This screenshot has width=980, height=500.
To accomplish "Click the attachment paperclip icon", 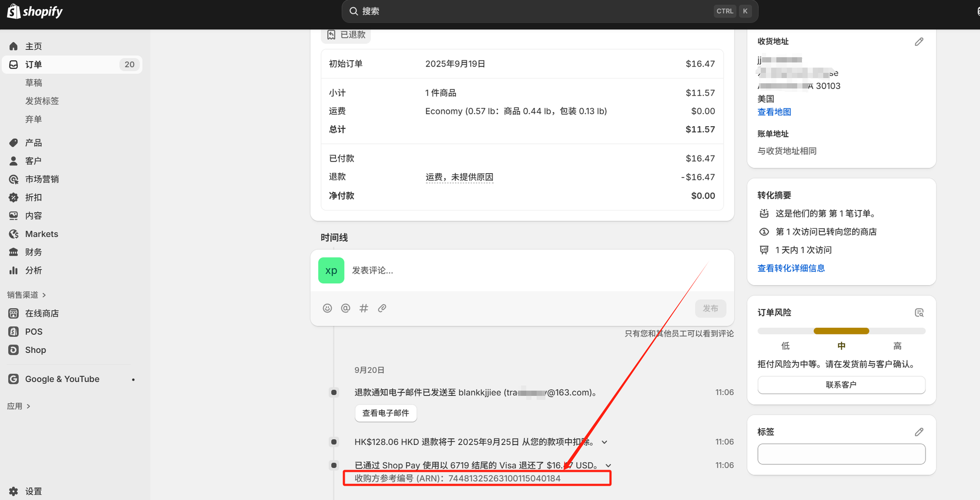I will [382, 308].
